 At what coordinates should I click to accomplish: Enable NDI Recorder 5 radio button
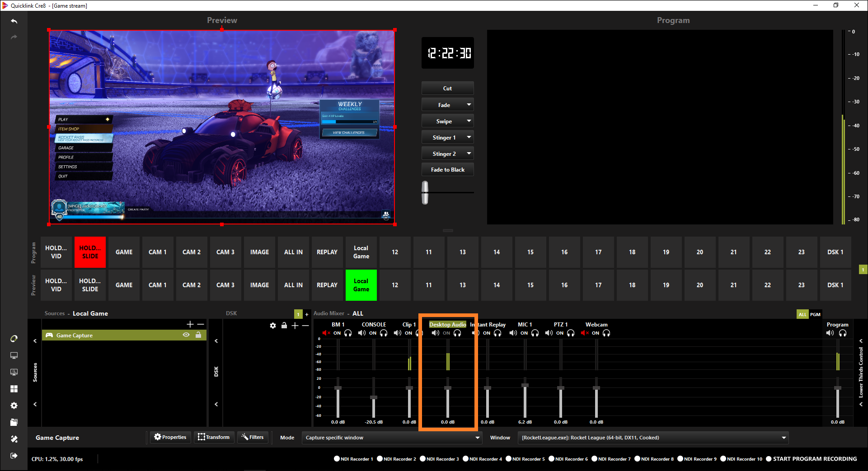pos(508,459)
